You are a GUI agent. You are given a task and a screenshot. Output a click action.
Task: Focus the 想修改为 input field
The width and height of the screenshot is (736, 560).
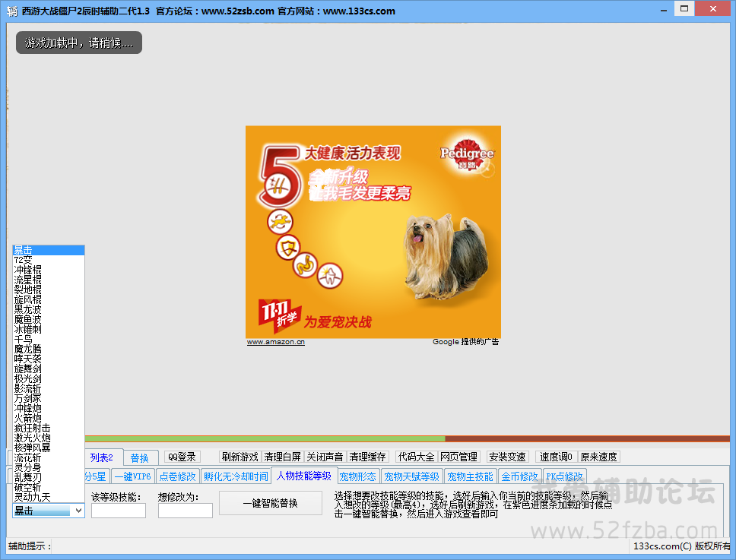[186, 511]
